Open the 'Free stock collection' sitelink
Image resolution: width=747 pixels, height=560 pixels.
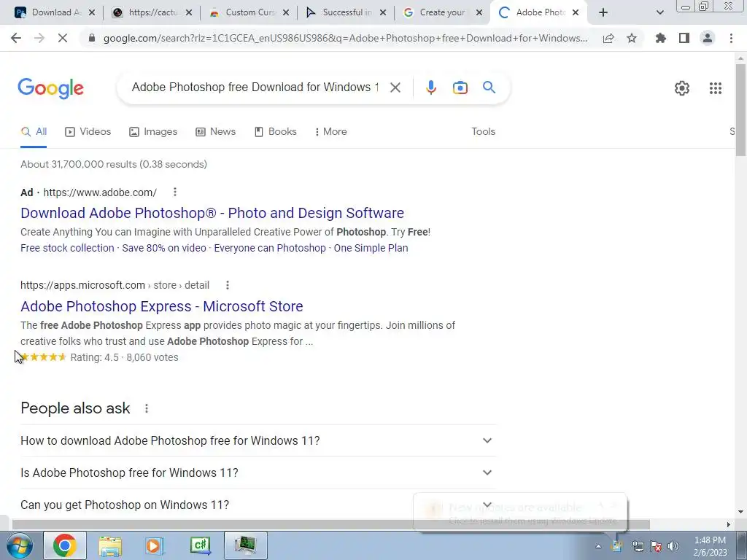67,248
